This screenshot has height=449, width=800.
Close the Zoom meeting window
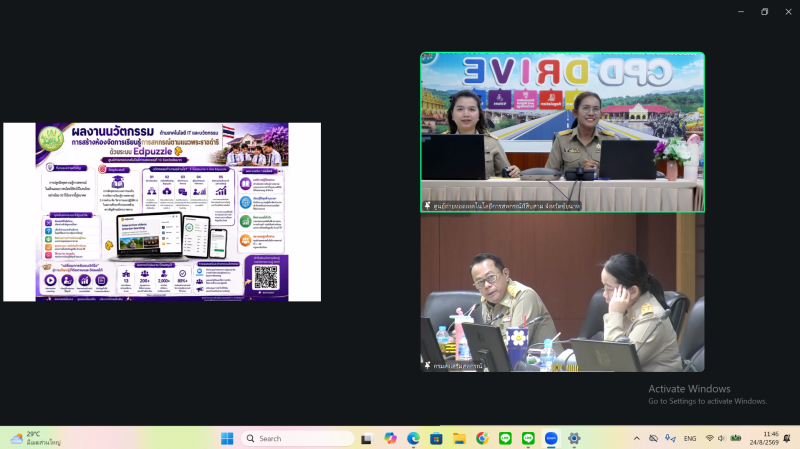click(788, 12)
